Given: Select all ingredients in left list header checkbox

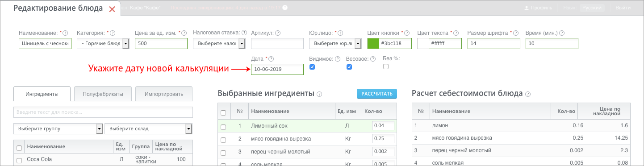Looking at the screenshot, I should tap(19, 148).
